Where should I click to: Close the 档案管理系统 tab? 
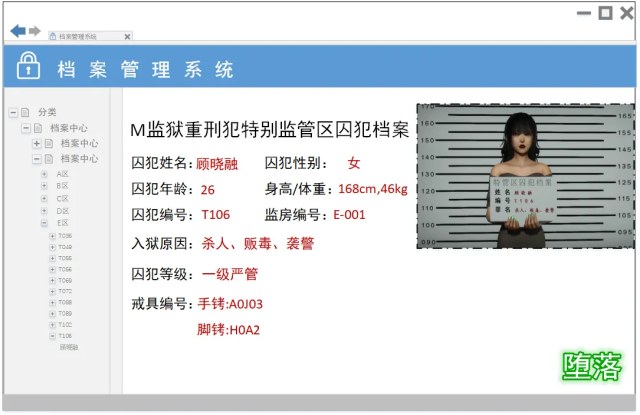click(x=127, y=36)
